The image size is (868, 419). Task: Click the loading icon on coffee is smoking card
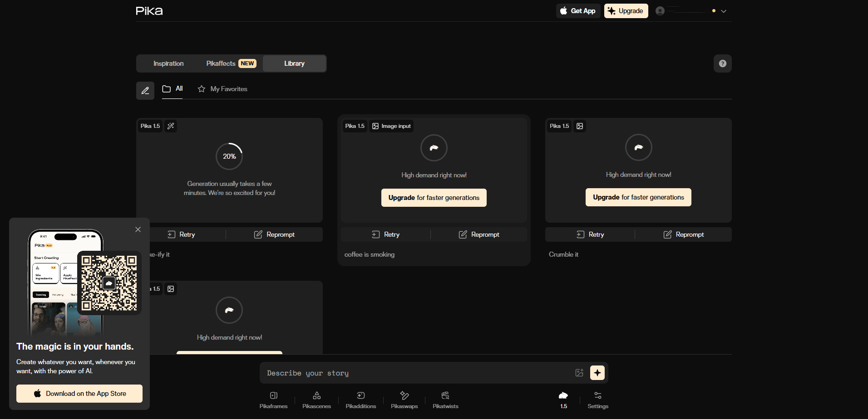(x=434, y=148)
